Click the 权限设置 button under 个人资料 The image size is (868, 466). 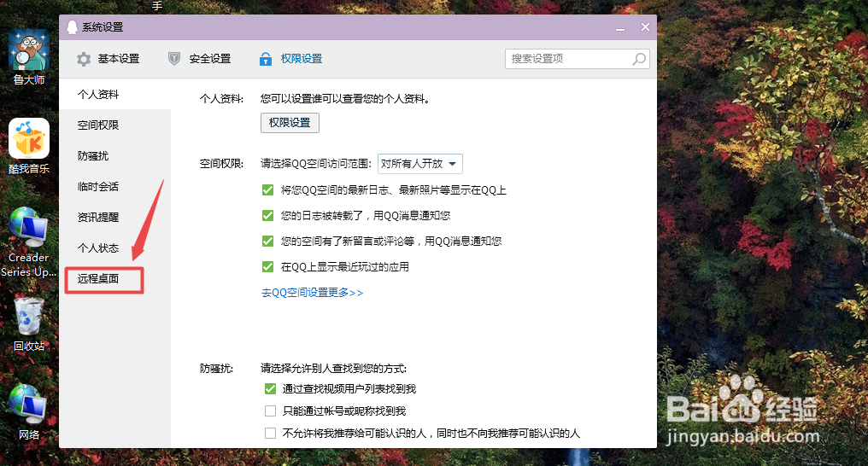click(x=290, y=123)
